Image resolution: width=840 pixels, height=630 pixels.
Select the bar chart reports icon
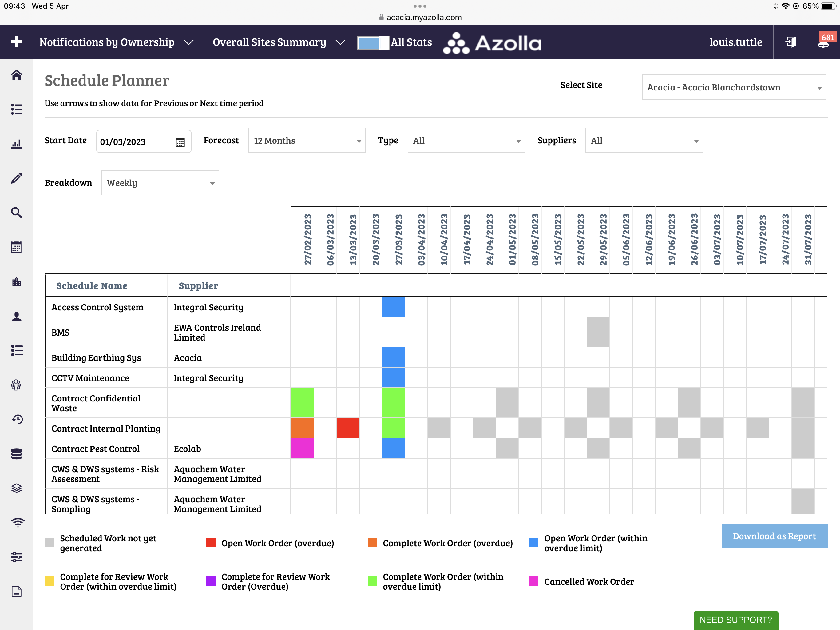(x=16, y=144)
